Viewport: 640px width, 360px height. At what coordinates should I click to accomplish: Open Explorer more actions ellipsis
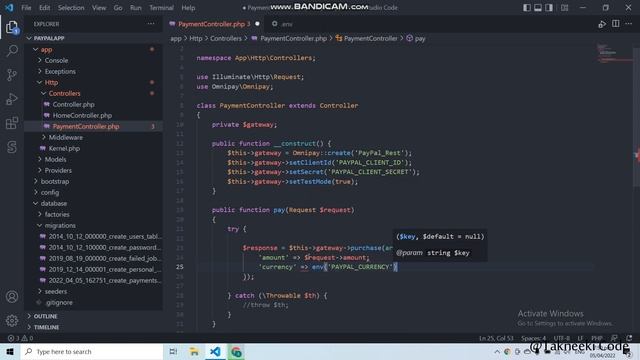(x=151, y=24)
